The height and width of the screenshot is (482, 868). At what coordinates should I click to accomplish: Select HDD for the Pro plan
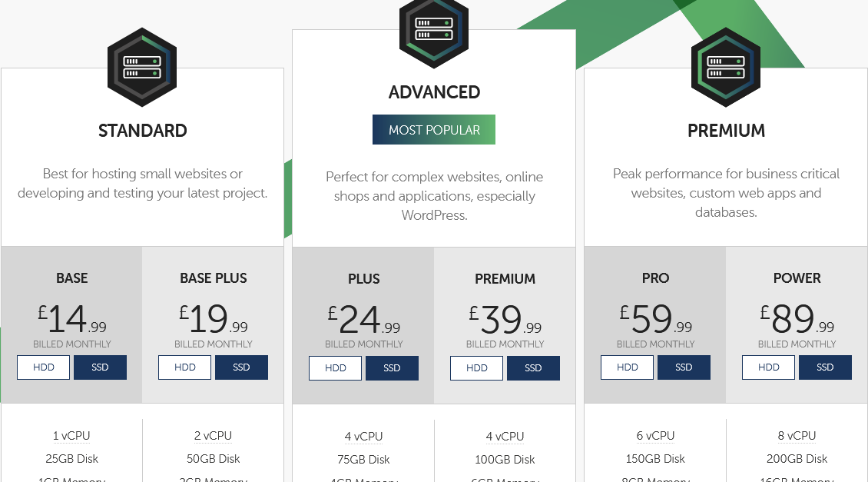coord(628,367)
